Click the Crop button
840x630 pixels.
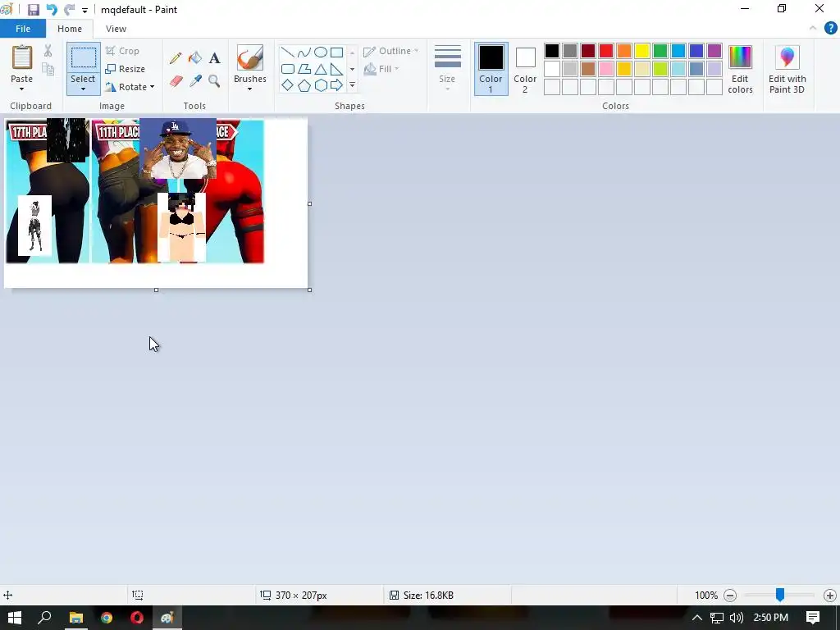point(123,51)
